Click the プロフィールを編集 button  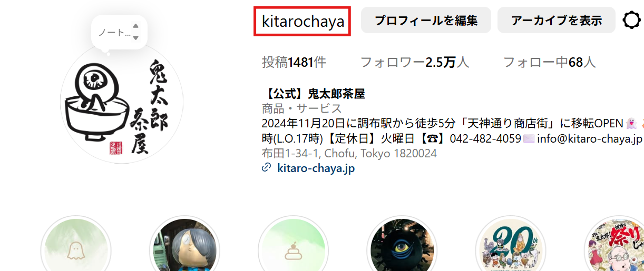coord(426,21)
